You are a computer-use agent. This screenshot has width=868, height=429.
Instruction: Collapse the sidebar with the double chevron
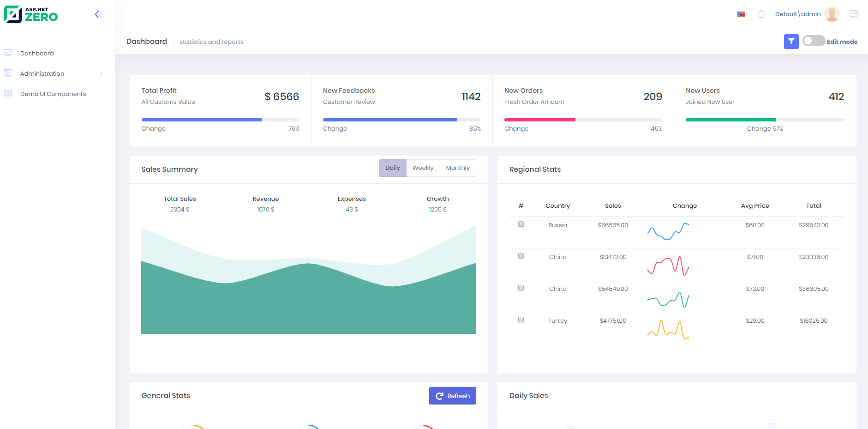coord(98,14)
